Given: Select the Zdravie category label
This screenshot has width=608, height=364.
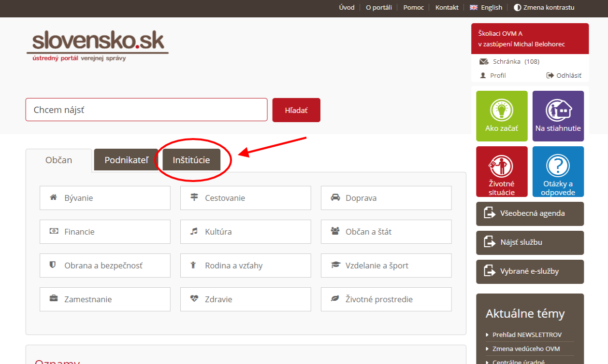Looking at the screenshot, I should tap(218, 299).
